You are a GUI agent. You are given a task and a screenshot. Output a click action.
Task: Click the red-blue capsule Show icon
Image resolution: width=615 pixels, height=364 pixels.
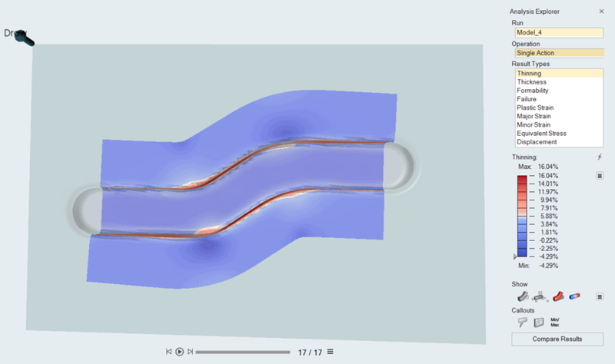point(574,296)
